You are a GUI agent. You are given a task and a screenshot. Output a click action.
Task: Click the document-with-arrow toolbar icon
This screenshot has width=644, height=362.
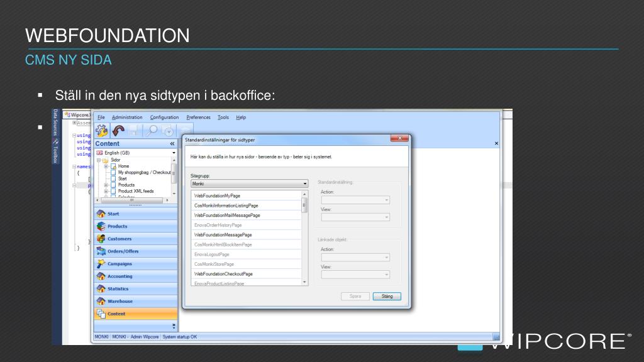coord(168,131)
